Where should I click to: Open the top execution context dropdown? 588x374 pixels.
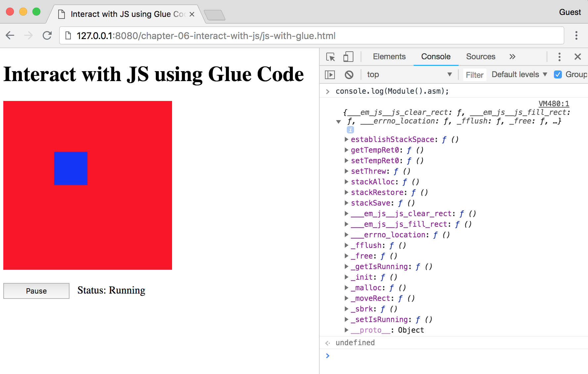coord(409,75)
